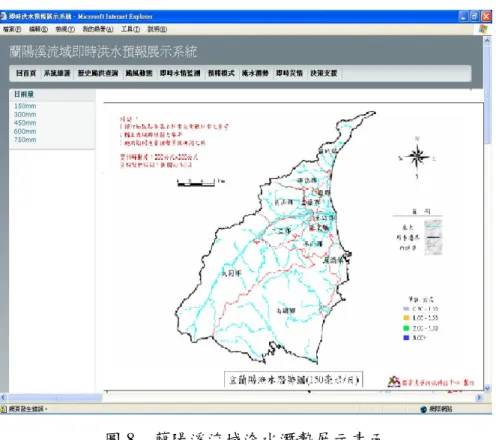The width and height of the screenshot is (496, 440).
Task: Click the Internet Explorer page icon in title bar
Action: [x=3, y=16]
